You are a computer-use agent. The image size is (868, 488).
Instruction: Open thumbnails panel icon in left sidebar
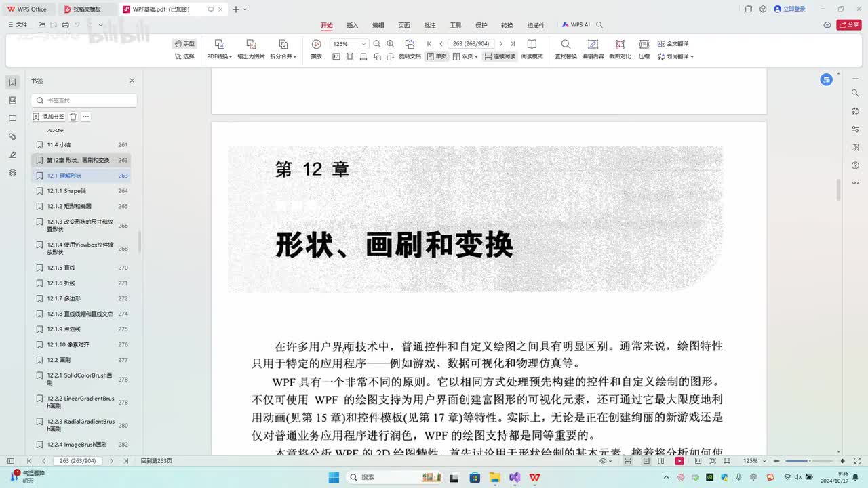[12, 100]
